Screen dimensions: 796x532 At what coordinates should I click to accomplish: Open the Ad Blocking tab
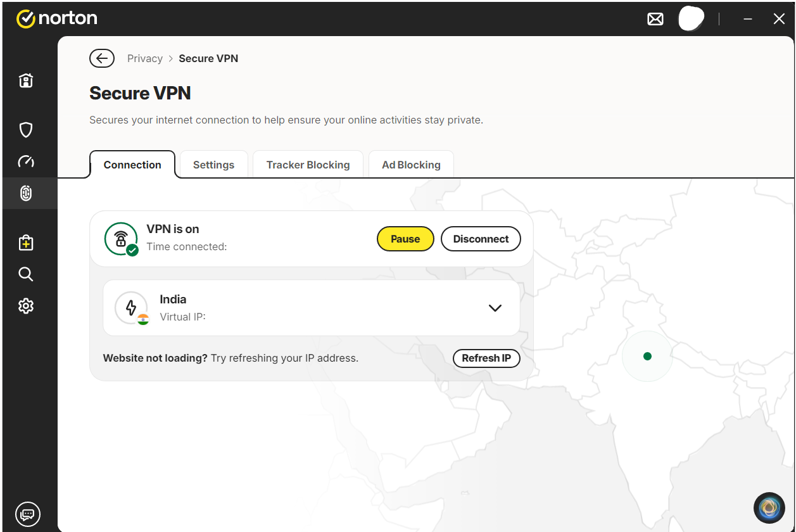(411, 165)
